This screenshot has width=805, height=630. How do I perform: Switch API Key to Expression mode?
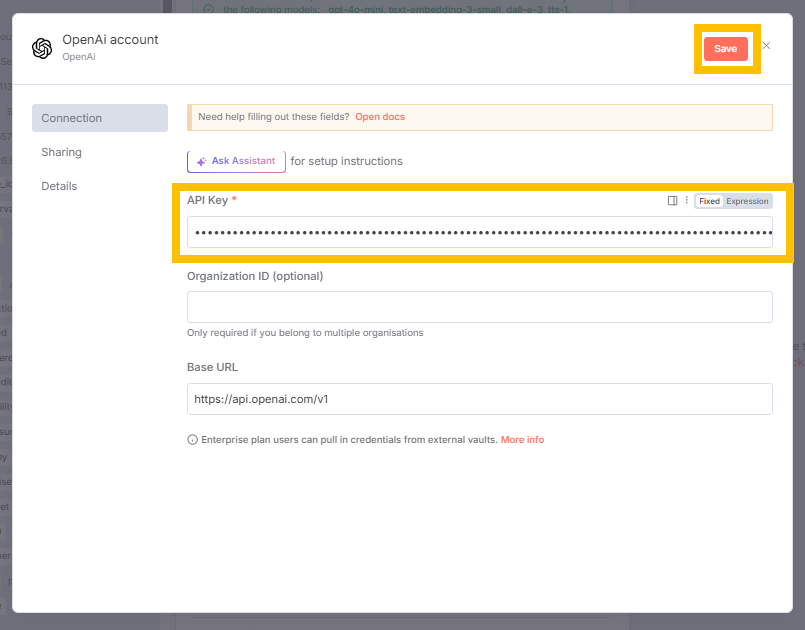tap(747, 201)
